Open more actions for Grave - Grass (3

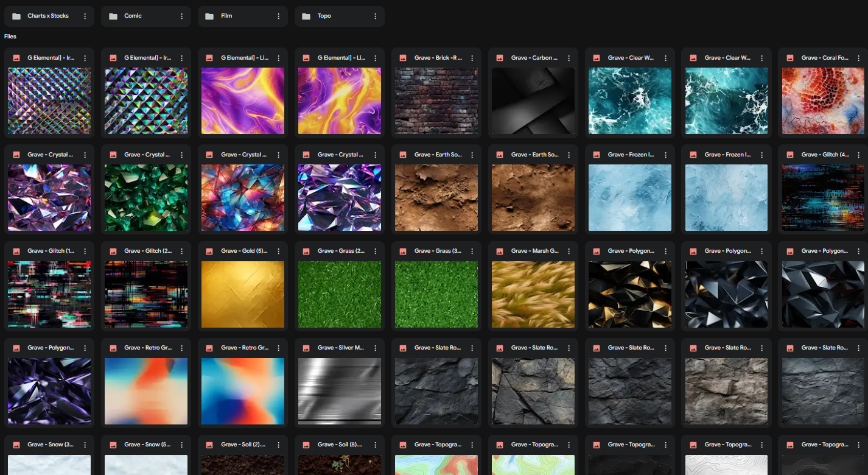click(472, 251)
